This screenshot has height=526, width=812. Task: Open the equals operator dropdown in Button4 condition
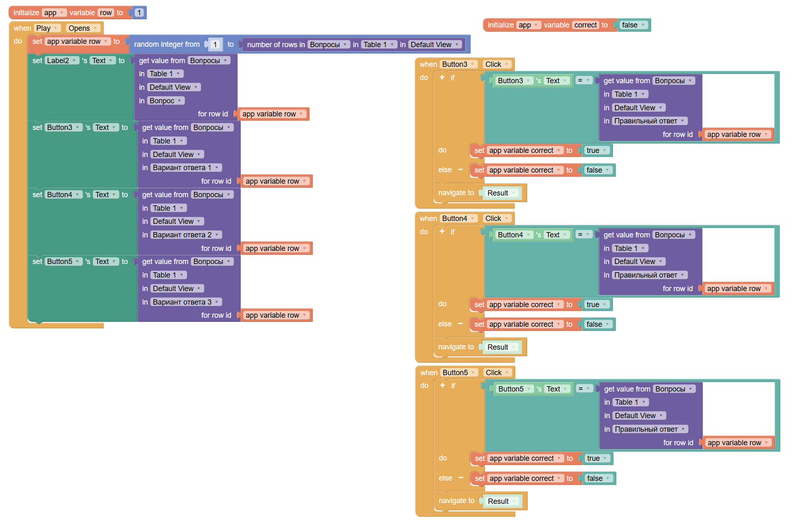(x=584, y=235)
